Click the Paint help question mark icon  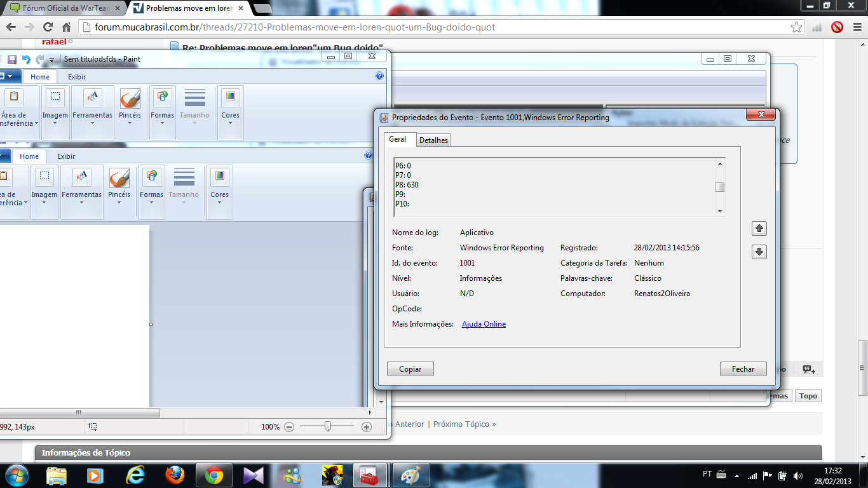pos(379,76)
